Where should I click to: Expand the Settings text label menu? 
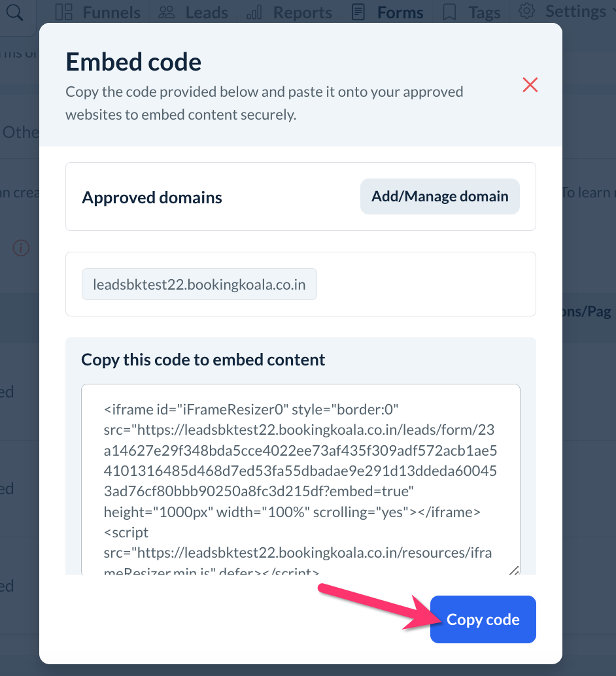575,10
